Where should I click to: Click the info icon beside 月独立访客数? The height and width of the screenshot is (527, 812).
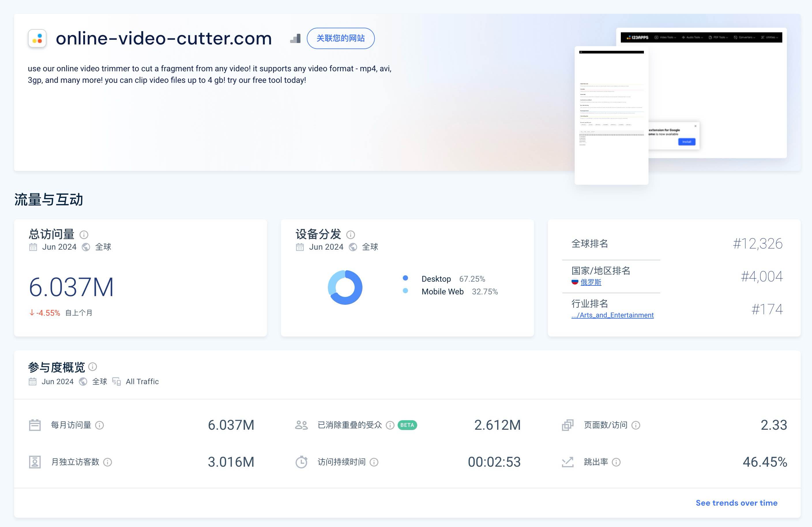pyautogui.click(x=108, y=462)
